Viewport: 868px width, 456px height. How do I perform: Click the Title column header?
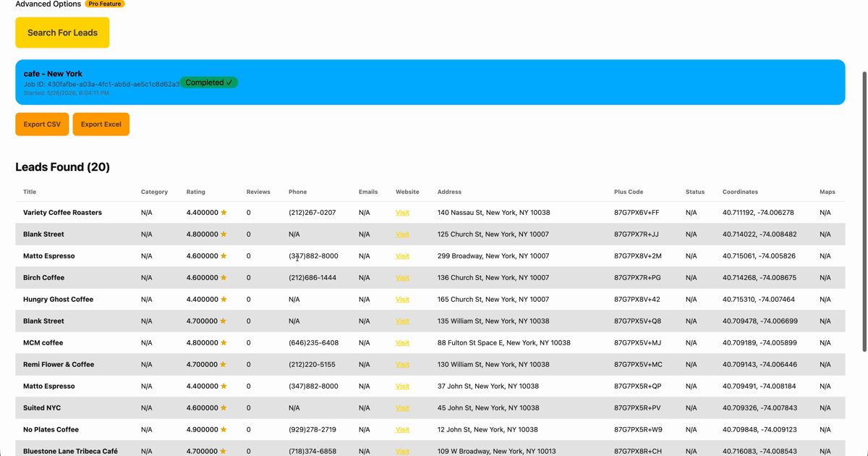click(30, 192)
